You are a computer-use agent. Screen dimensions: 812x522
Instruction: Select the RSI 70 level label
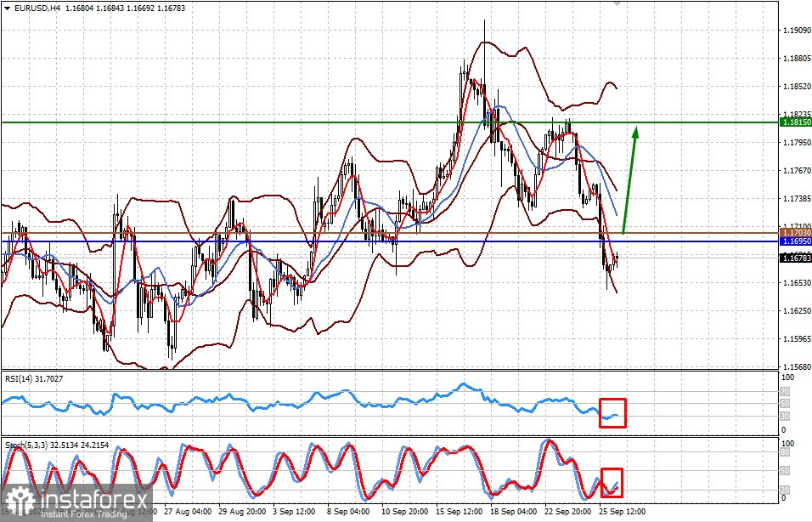[785, 393]
